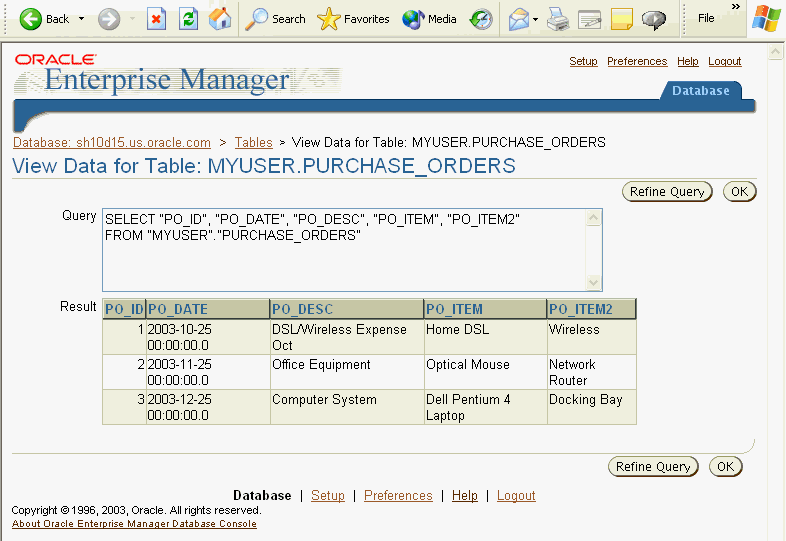Open the Media panel
The image size is (786, 541).
(x=429, y=19)
